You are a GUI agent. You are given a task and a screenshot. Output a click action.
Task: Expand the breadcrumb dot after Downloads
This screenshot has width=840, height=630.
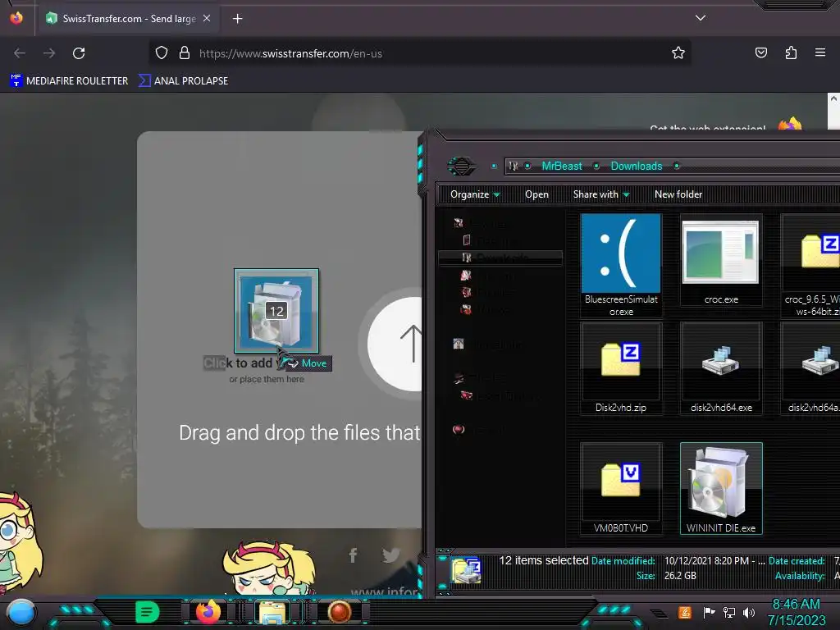coord(677,166)
